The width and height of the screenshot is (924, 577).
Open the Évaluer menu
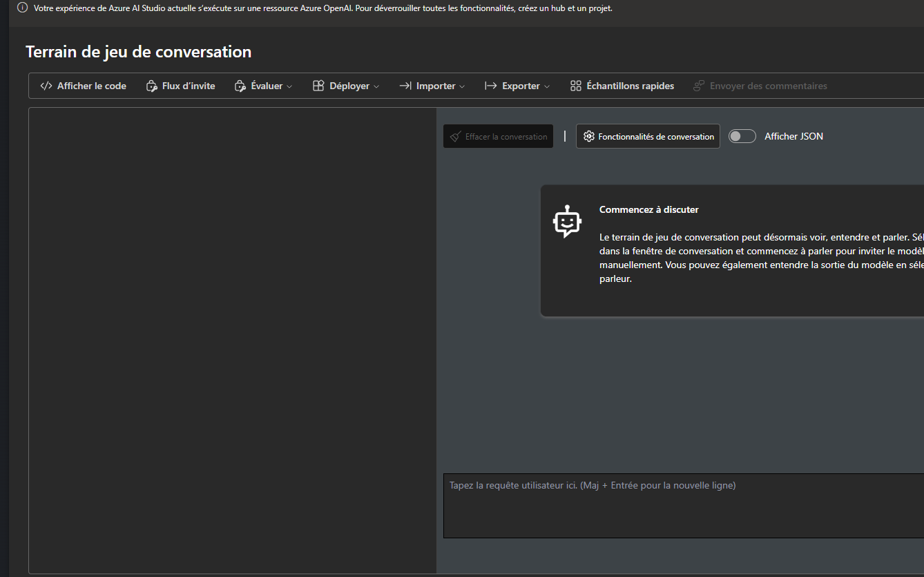(x=264, y=86)
